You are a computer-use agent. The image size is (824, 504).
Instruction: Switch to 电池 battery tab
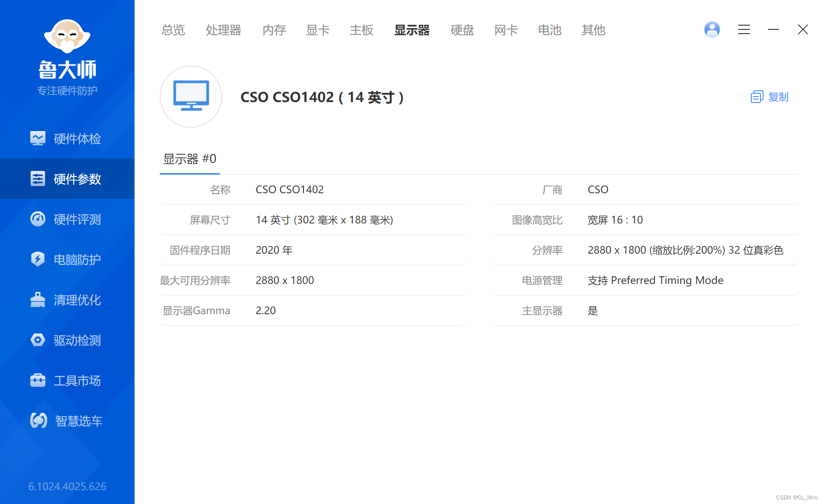[549, 30]
